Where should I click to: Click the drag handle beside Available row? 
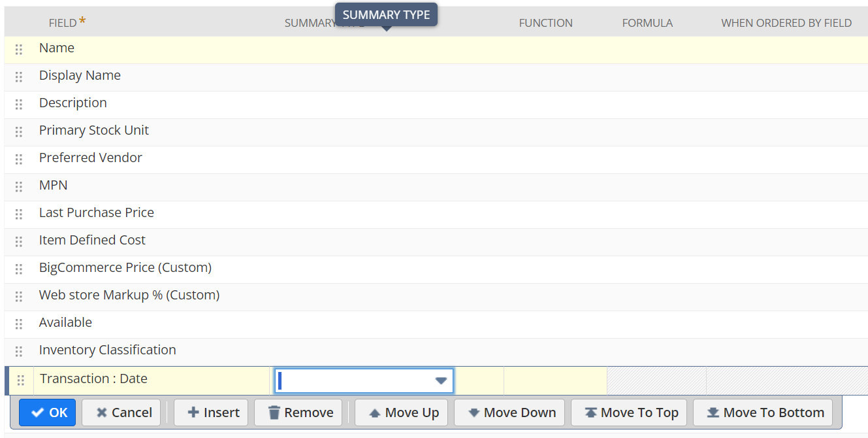19,324
